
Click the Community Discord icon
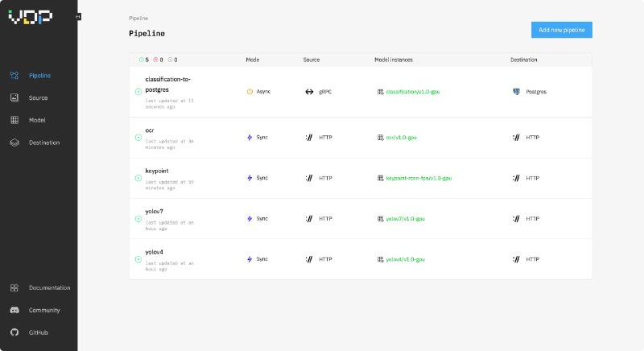[14, 310]
